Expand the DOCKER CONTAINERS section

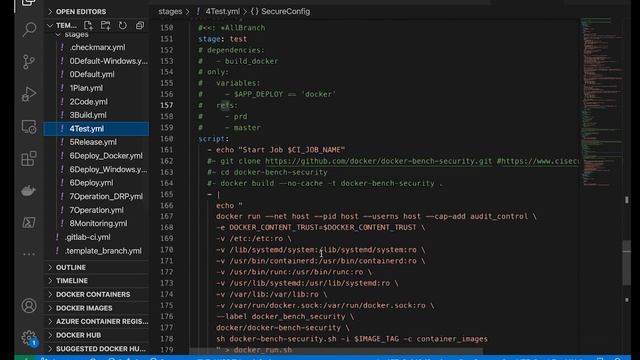coord(96,294)
